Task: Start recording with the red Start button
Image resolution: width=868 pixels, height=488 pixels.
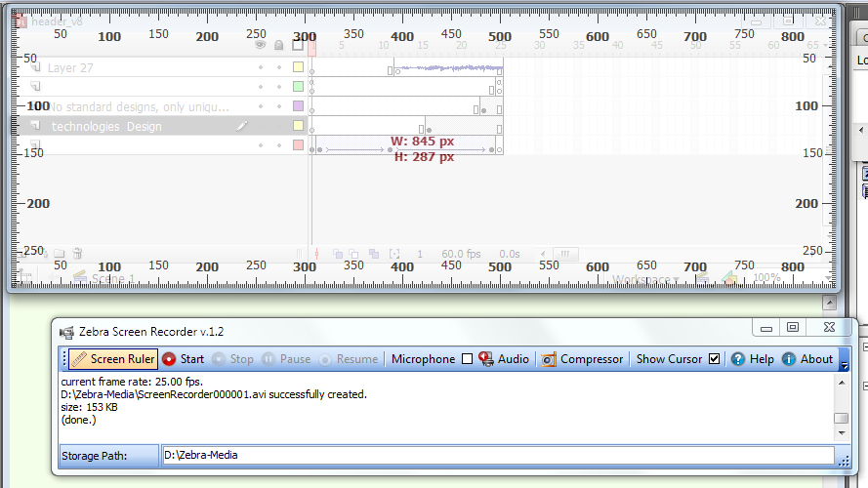Action: coord(184,359)
